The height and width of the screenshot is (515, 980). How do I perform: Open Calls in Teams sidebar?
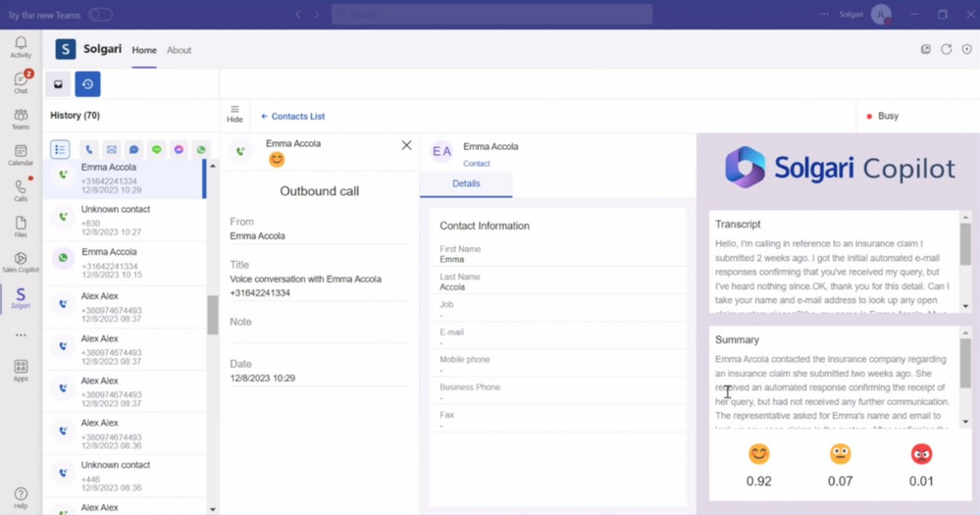pos(21,190)
